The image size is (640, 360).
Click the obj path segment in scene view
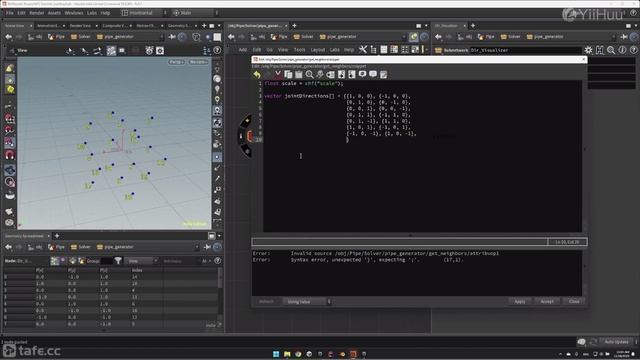[36, 37]
